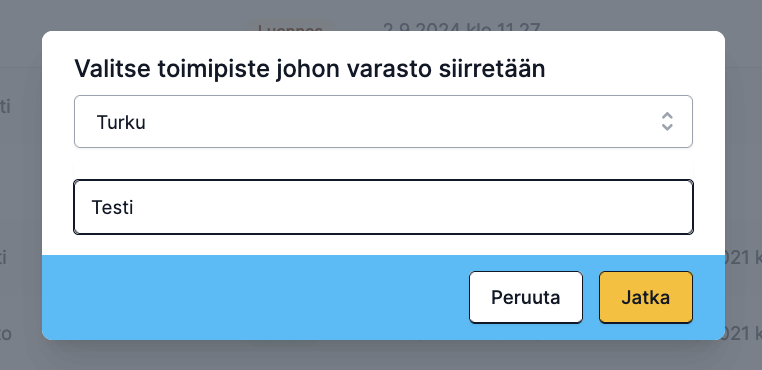The height and width of the screenshot is (370, 762).
Task: Cancel with the Peruuta button
Action: (525, 297)
